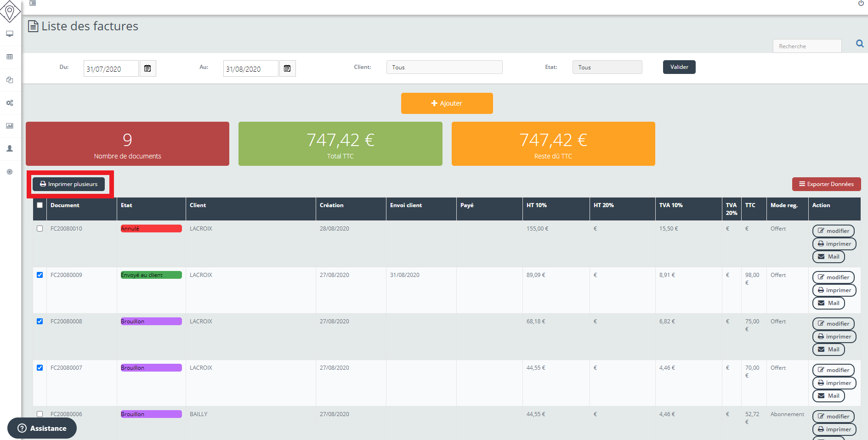
Task: Click the Imprimer plusieurs button
Action: click(68, 184)
